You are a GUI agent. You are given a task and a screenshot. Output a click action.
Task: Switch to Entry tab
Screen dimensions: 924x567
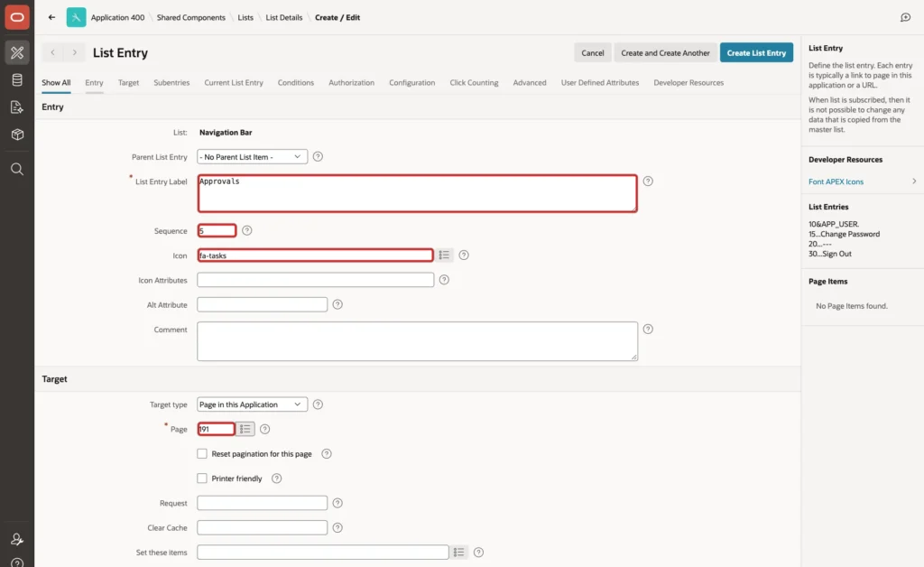click(94, 82)
